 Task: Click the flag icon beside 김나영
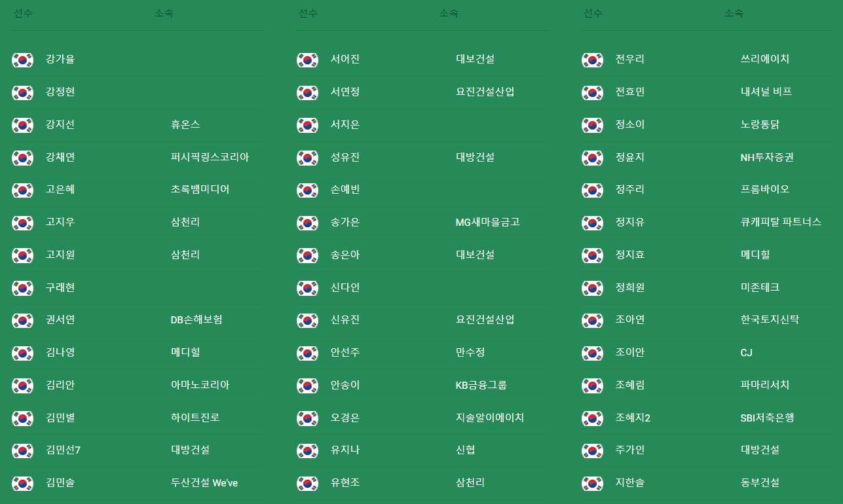coord(22,353)
